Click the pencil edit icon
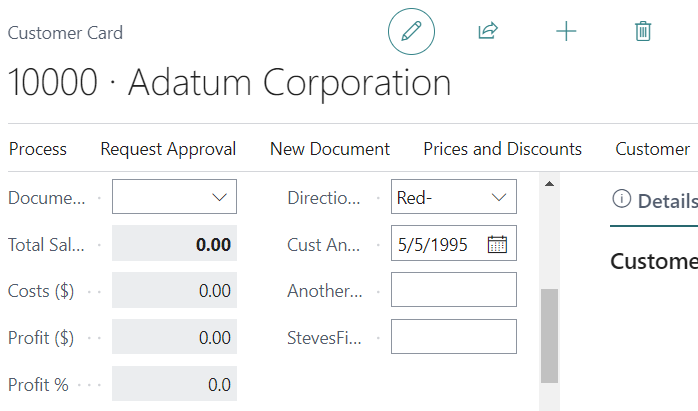Viewport: 698px width, 411px height. pos(411,32)
